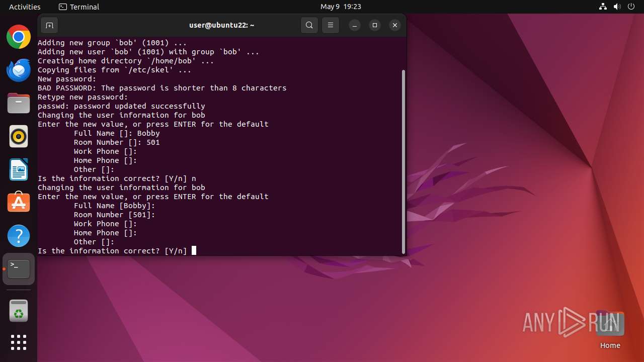Close the terminal window
This screenshot has width=644, height=362.
[395, 25]
